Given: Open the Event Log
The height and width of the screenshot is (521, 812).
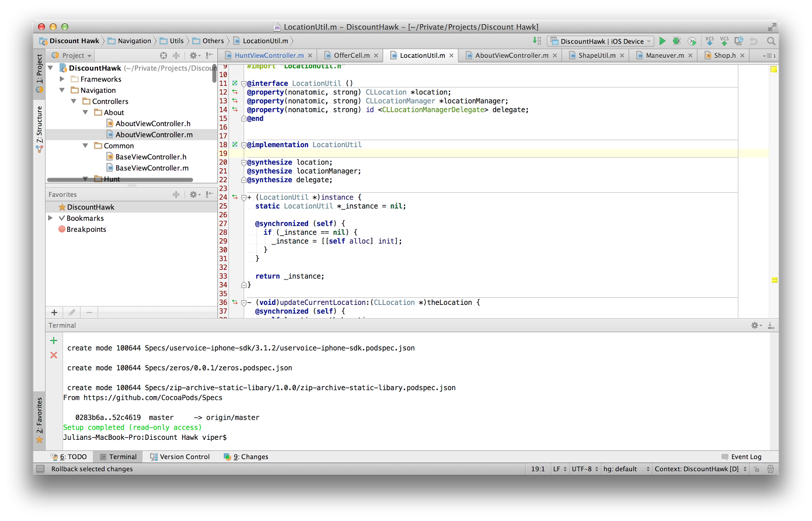Looking at the screenshot, I should click(741, 457).
